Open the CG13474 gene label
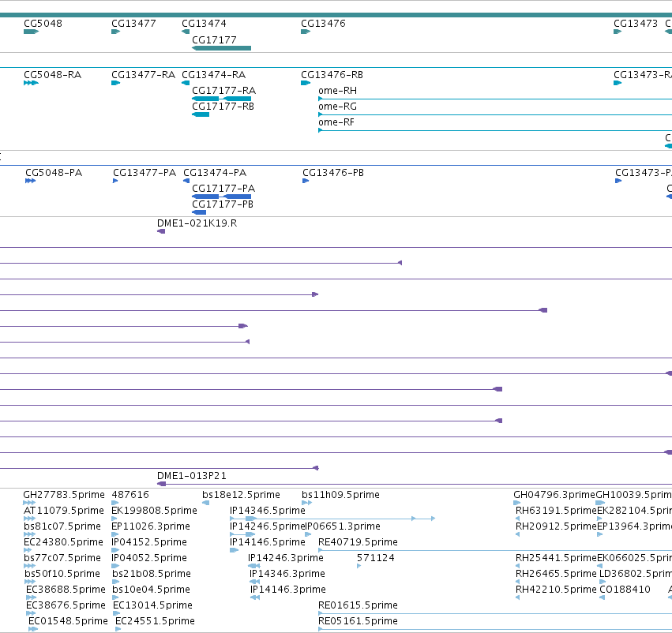This screenshot has width=672, height=633. coord(204,24)
